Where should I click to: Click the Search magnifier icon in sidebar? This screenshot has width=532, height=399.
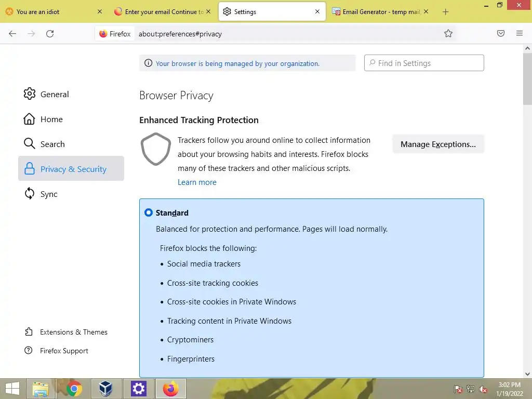[x=29, y=143]
